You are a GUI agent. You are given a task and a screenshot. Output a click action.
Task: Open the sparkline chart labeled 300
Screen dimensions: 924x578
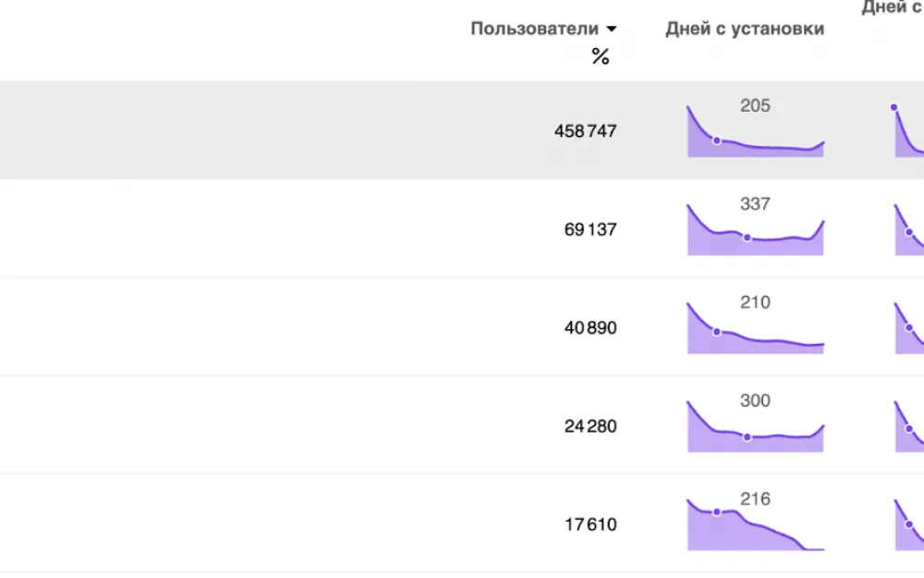tap(756, 426)
